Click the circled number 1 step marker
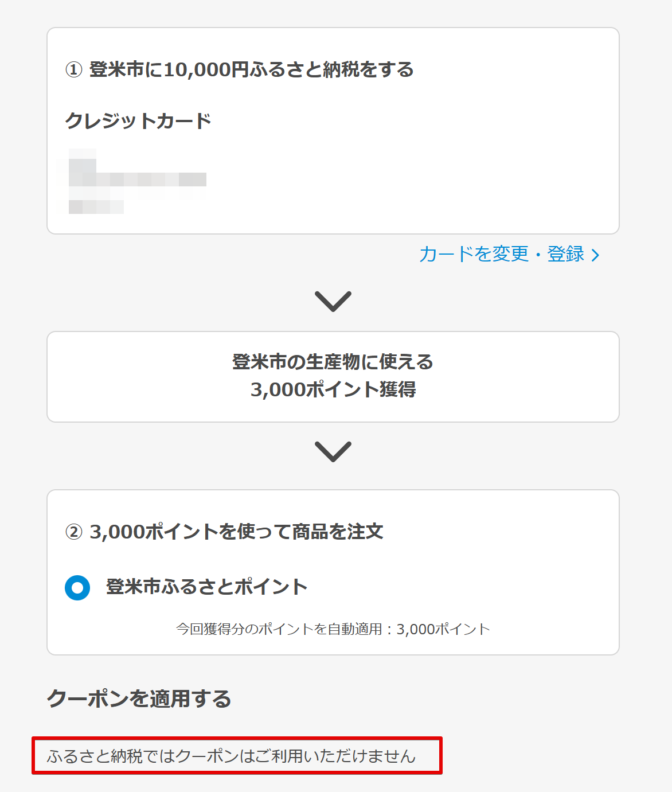Image resolution: width=672 pixels, height=792 pixels. click(73, 70)
